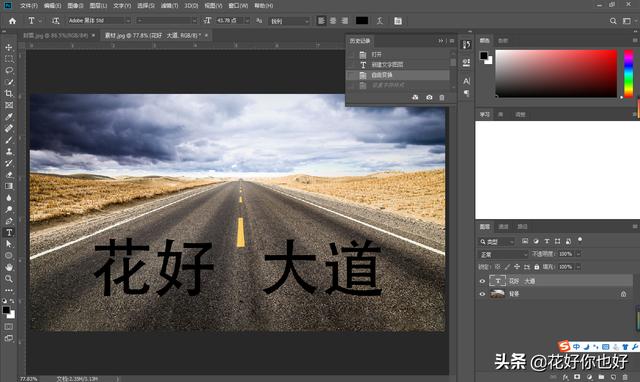
Task: Open the collapsed Character panel icon
Action: coord(466,81)
